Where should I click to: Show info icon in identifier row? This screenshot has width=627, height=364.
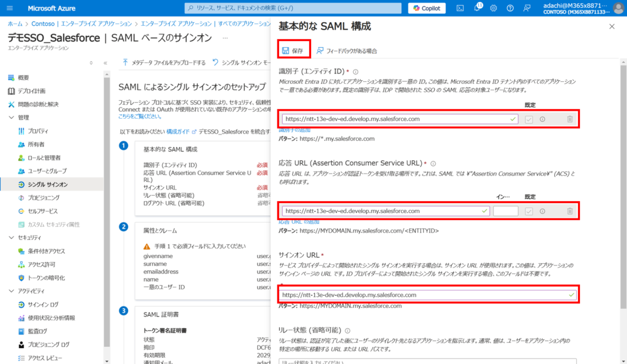tap(543, 119)
